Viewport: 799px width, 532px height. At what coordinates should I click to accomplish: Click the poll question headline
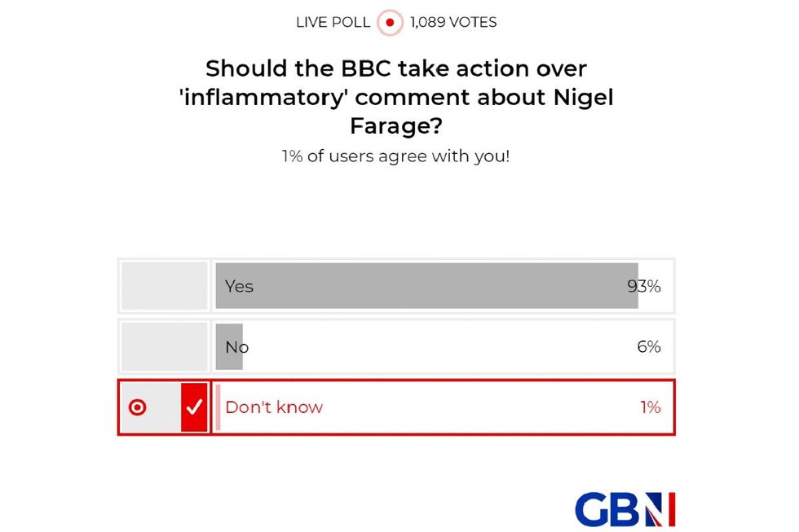pyautogui.click(x=397, y=97)
